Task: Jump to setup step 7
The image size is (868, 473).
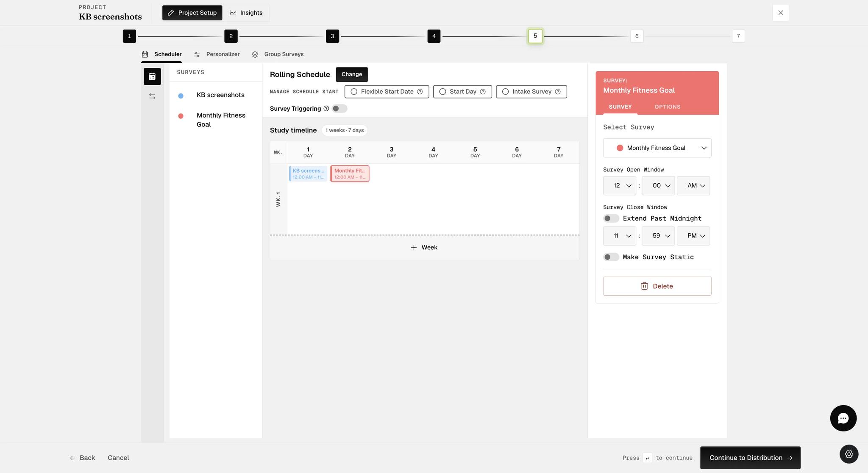Action: 738,36
